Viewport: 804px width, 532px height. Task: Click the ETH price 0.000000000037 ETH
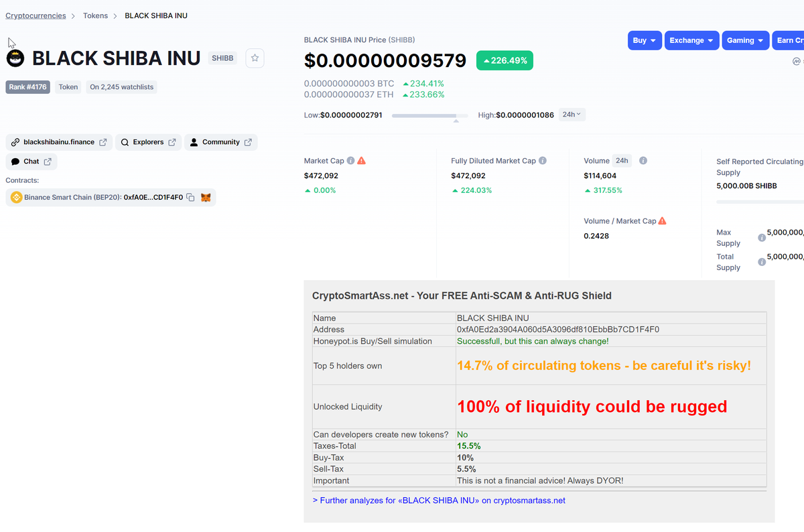tap(349, 94)
